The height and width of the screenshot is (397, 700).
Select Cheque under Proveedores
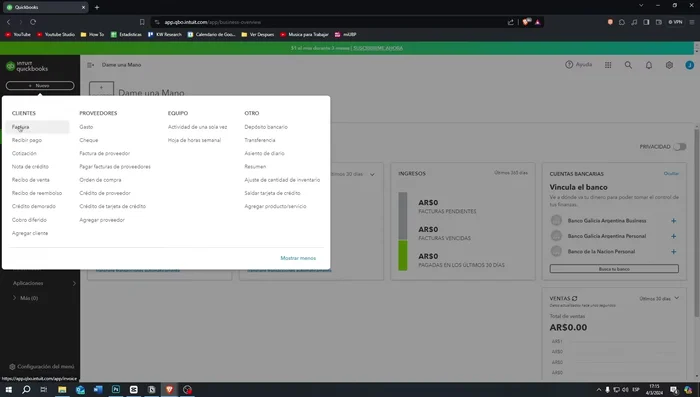coord(88,140)
